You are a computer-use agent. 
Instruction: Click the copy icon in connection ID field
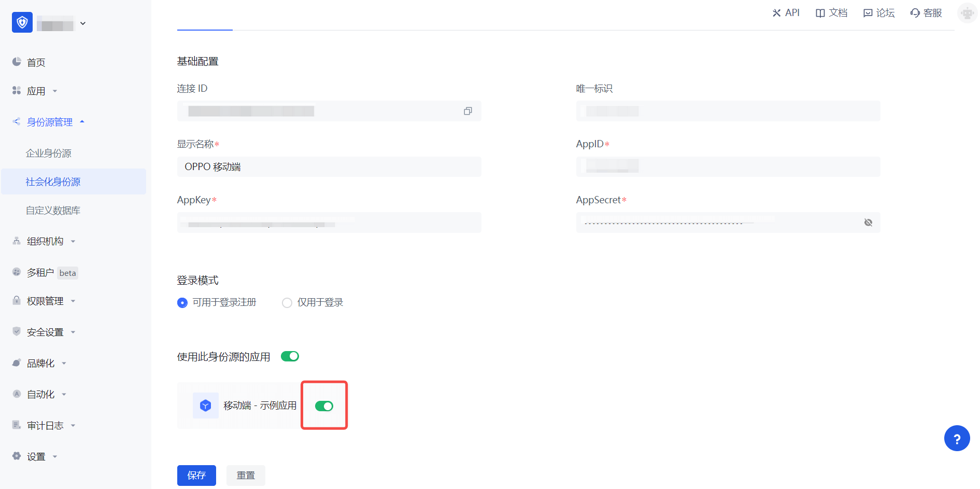click(467, 111)
